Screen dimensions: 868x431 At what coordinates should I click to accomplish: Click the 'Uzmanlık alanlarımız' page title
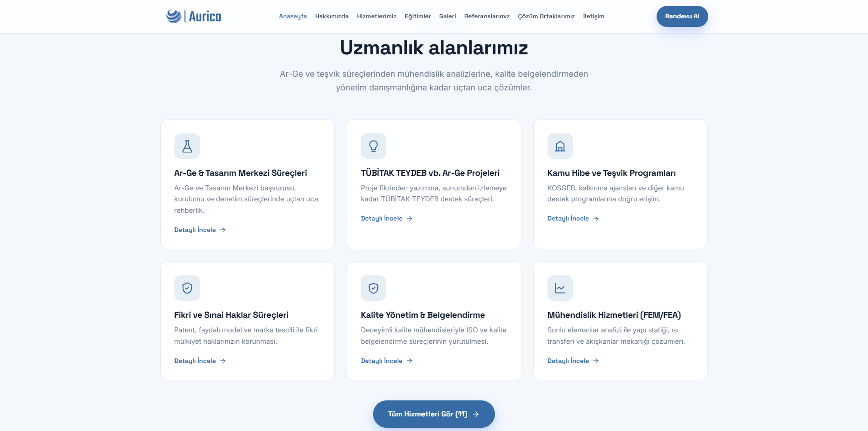click(x=434, y=47)
